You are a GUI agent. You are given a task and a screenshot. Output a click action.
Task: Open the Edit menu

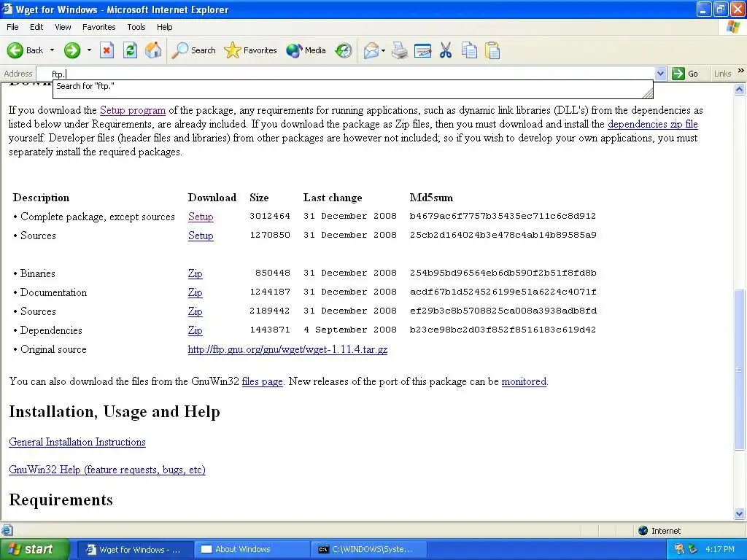point(36,27)
